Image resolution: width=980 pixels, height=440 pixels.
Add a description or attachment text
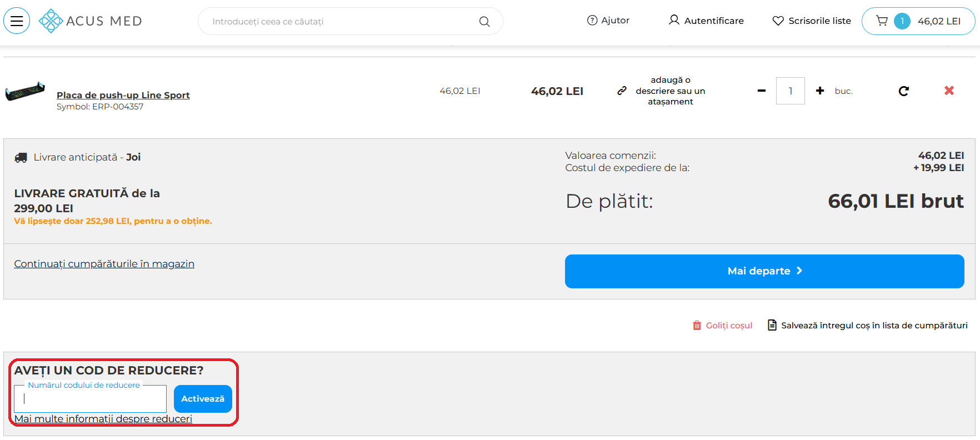[671, 91]
